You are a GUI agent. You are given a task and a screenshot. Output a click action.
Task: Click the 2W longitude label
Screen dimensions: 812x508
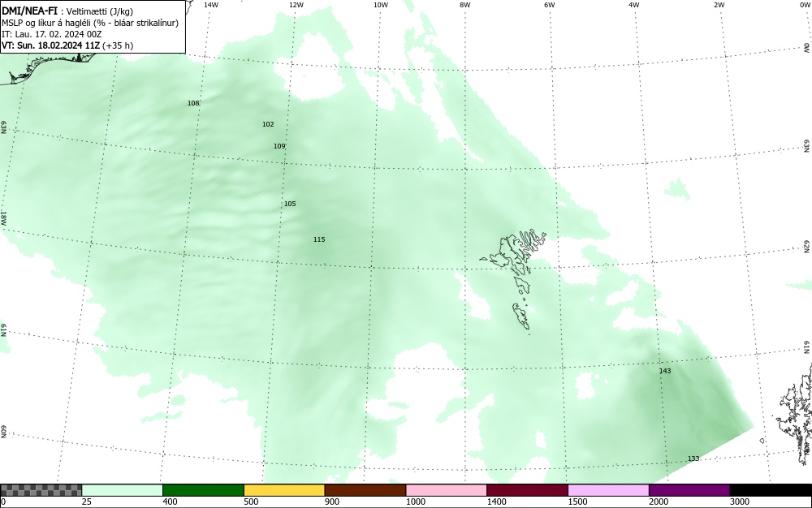(x=719, y=5)
